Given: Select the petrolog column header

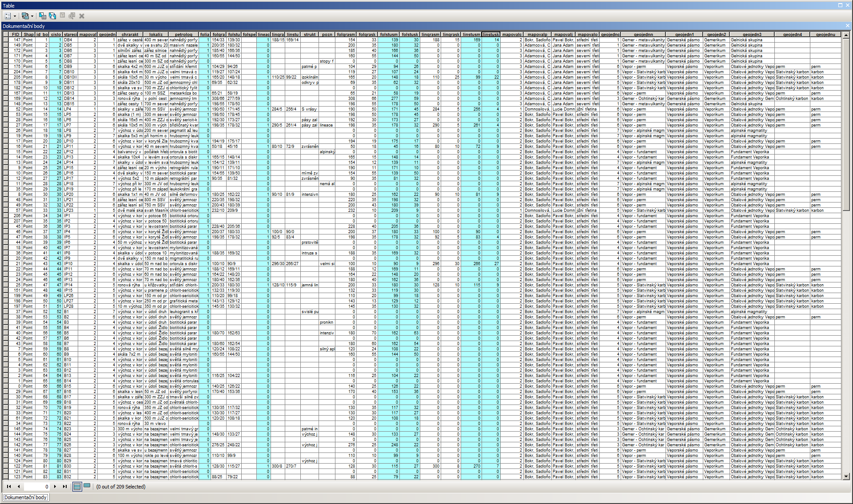Looking at the screenshot, I should tap(183, 34).
